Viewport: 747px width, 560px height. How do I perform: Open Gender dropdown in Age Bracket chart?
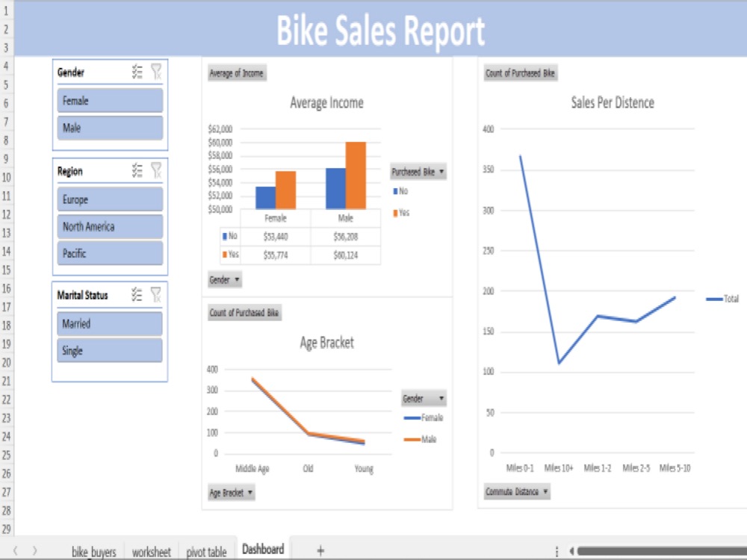[x=424, y=398]
